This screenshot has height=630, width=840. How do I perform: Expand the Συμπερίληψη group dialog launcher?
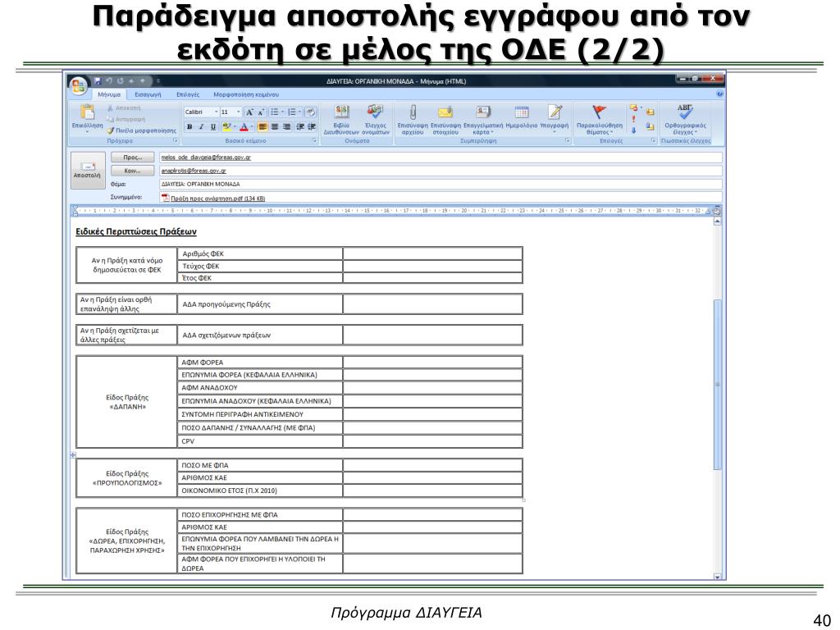point(568,140)
